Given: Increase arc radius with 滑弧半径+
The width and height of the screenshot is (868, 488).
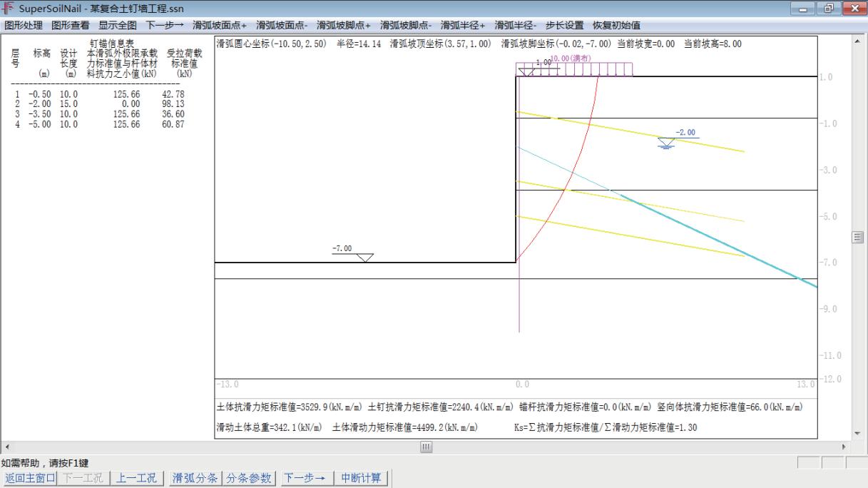Looking at the screenshot, I should [x=463, y=25].
